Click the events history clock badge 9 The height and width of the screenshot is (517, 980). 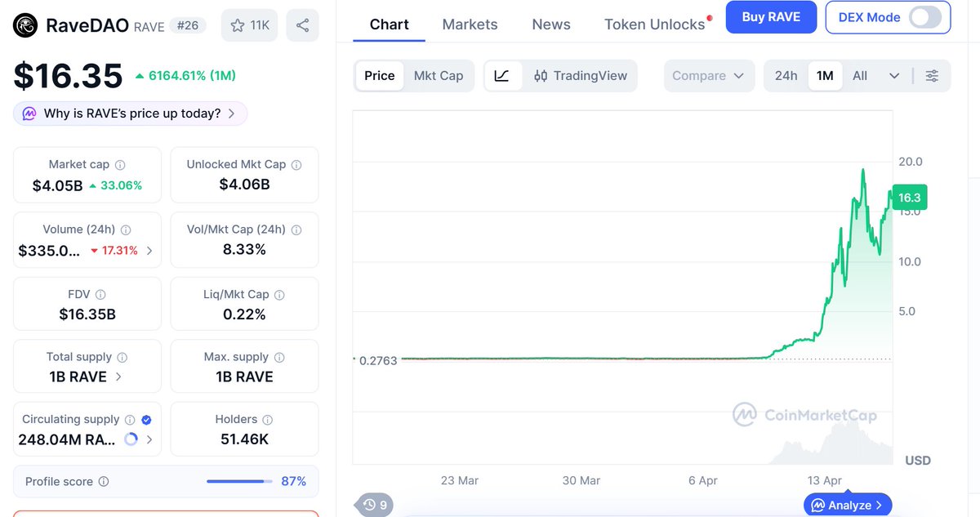376,505
